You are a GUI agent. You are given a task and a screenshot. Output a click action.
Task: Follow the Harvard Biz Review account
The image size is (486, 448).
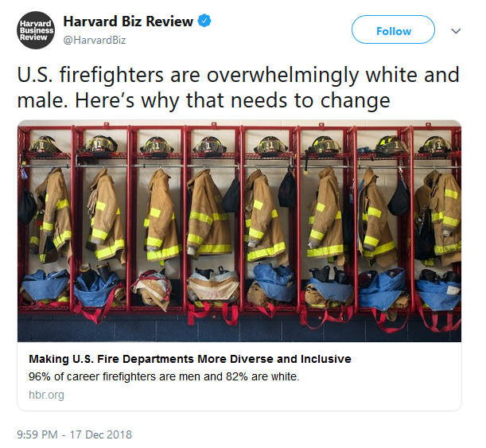(393, 30)
